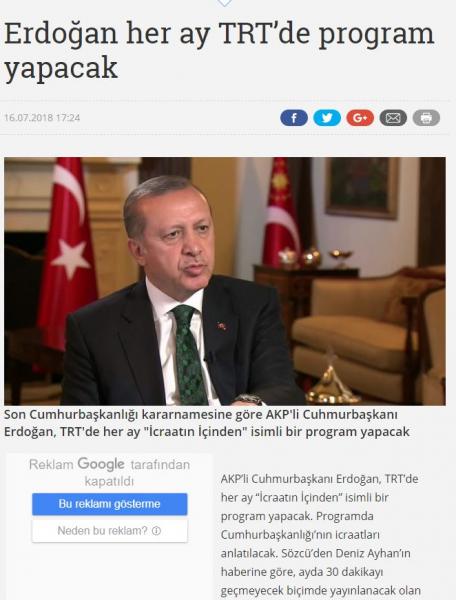Screen dimensions: 456x600
Task: Click the date stamp 16.07.2018 17:24
Action: 42,117
